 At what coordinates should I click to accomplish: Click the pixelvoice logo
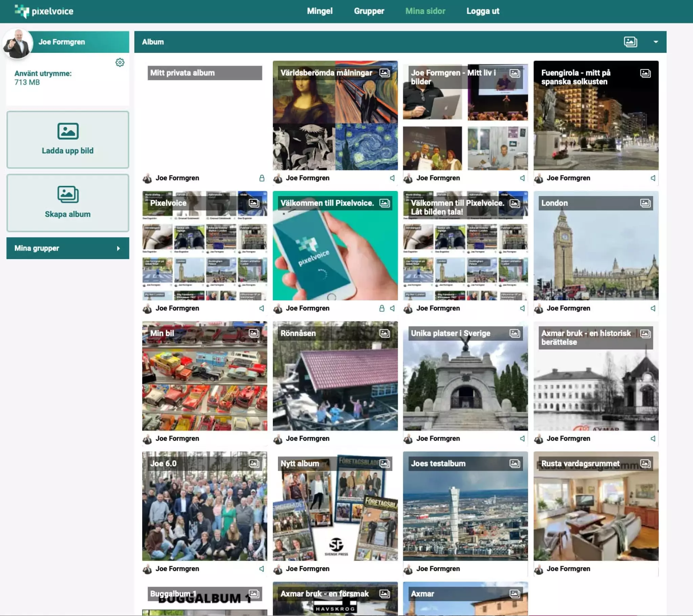coord(44,11)
